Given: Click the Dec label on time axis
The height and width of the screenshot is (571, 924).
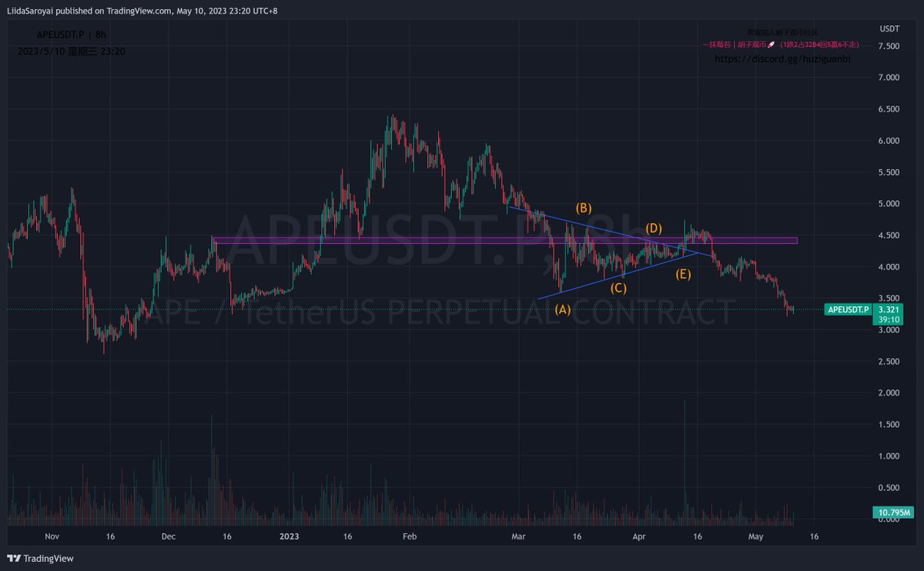Looking at the screenshot, I should click(169, 536).
